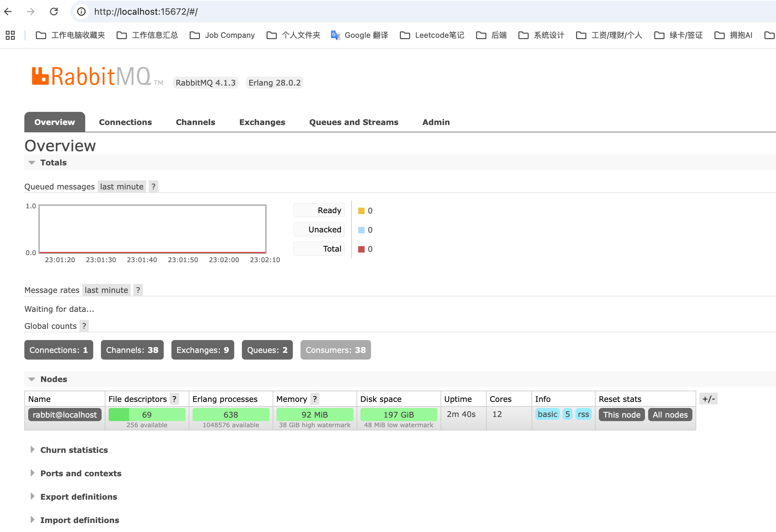This screenshot has height=532, width=776.
Task: Click the site info icon in address bar
Action: 81,12
